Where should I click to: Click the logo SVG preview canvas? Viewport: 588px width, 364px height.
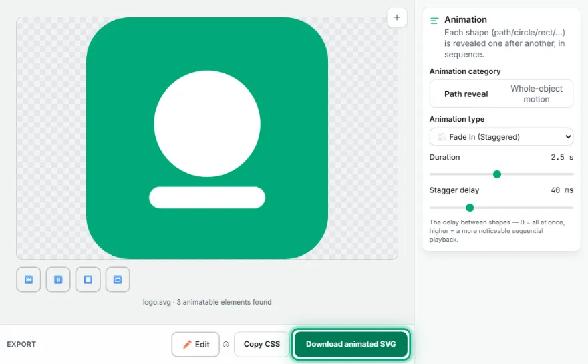207,138
